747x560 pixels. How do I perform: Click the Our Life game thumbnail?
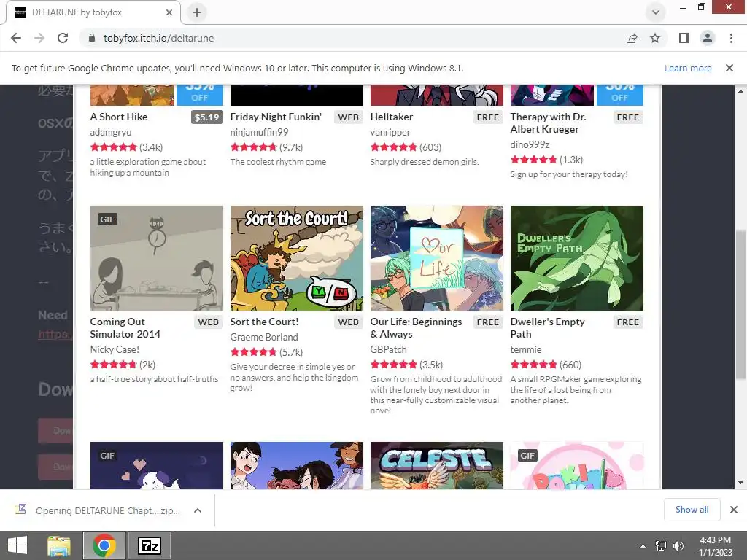click(437, 258)
